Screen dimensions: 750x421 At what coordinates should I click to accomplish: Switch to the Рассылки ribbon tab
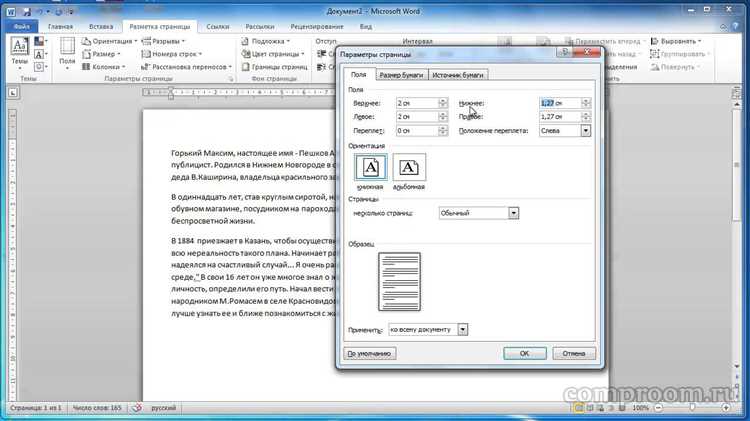coord(260,27)
